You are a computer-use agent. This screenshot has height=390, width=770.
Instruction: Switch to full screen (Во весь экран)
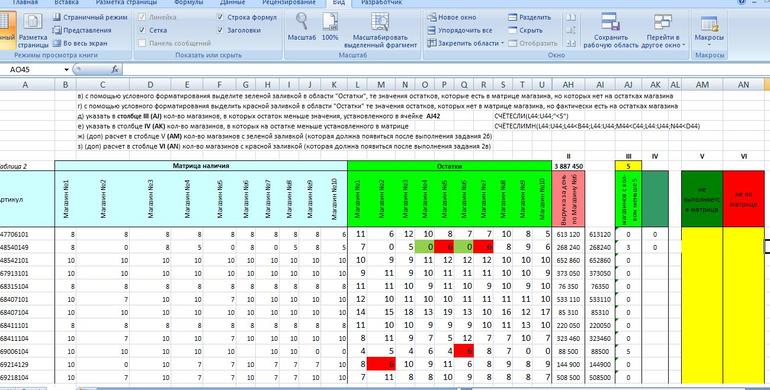click(80, 43)
